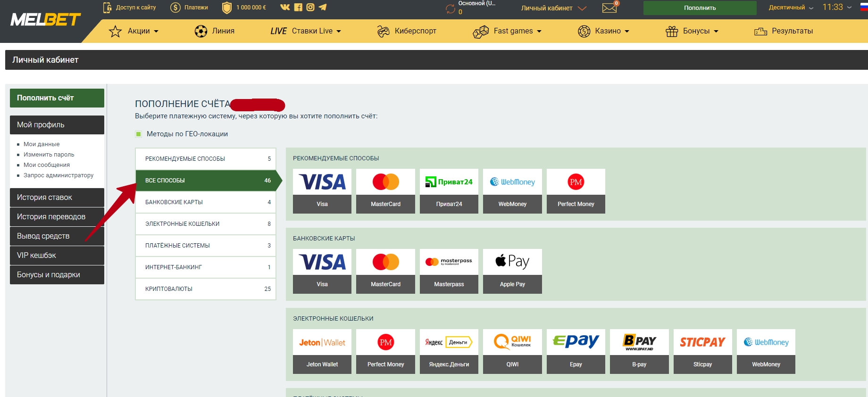Open the Личный кабинет header dropdown
The height and width of the screenshot is (397, 868).
(554, 8)
